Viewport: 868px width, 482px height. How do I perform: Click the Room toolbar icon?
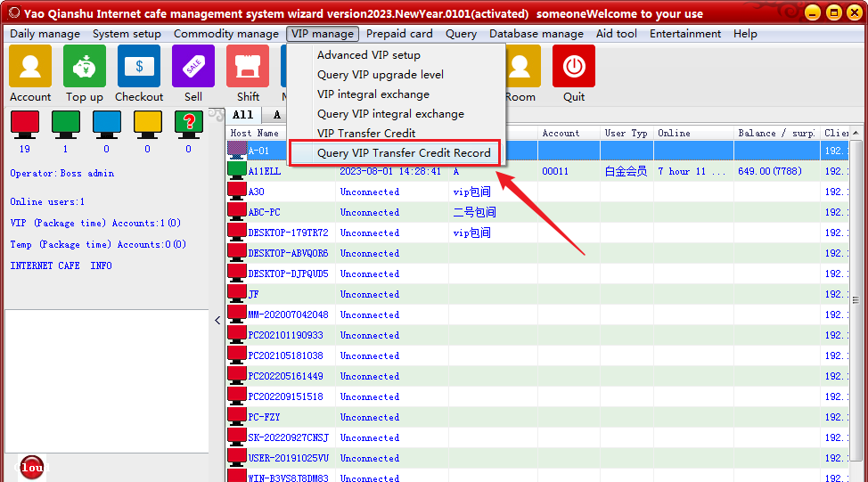(x=520, y=67)
